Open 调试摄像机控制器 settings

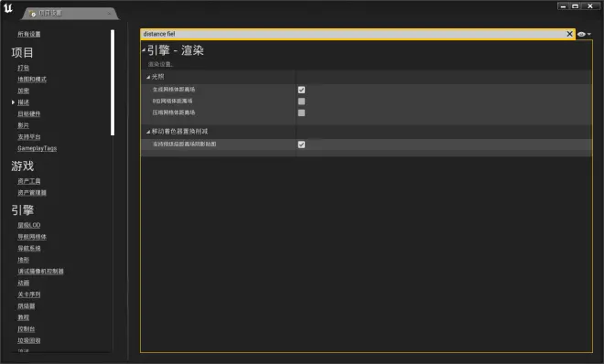40,272
